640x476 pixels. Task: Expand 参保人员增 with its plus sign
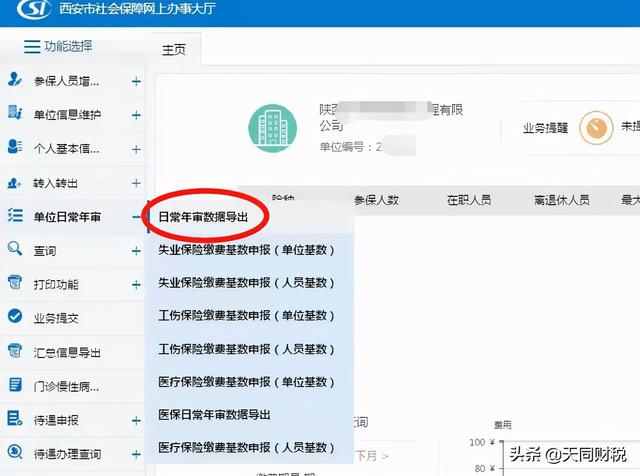point(136,82)
